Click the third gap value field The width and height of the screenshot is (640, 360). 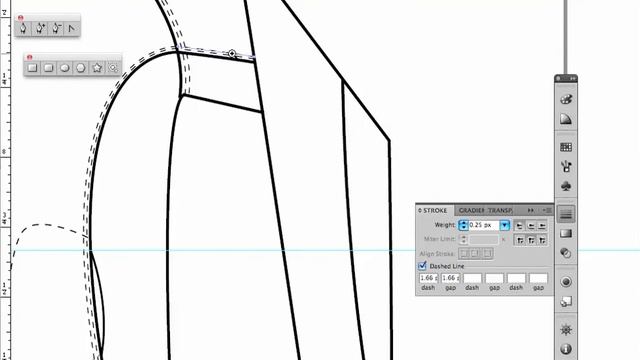pyautogui.click(x=538, y=278)
